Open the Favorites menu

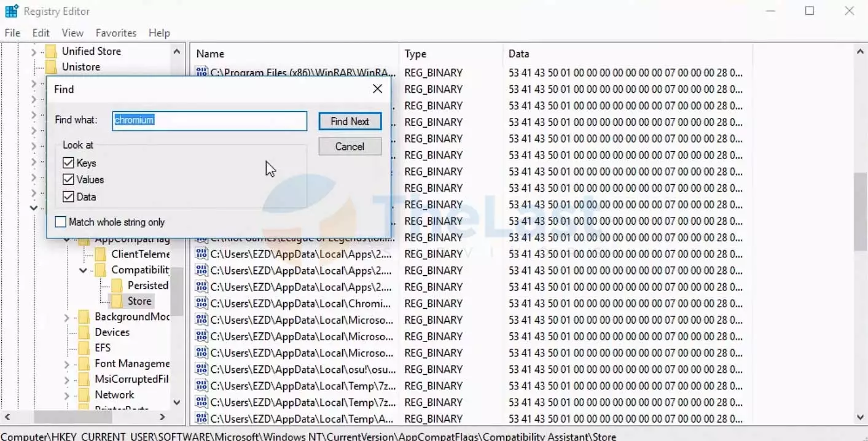(x=116, y=33)
